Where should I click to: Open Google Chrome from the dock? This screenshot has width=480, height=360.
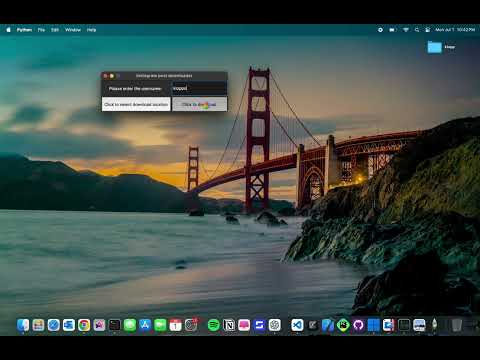click(x=84, y=325)
